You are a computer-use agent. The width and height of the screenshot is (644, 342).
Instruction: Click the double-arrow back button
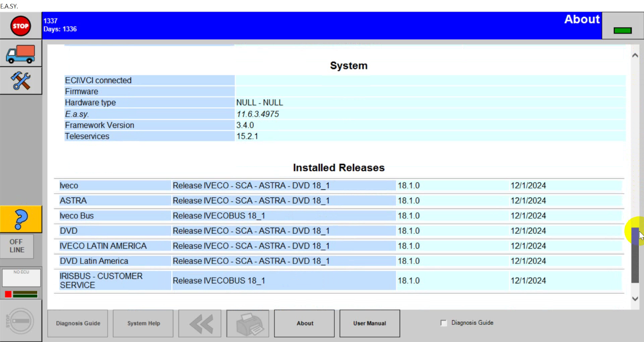tap(200, 323)
